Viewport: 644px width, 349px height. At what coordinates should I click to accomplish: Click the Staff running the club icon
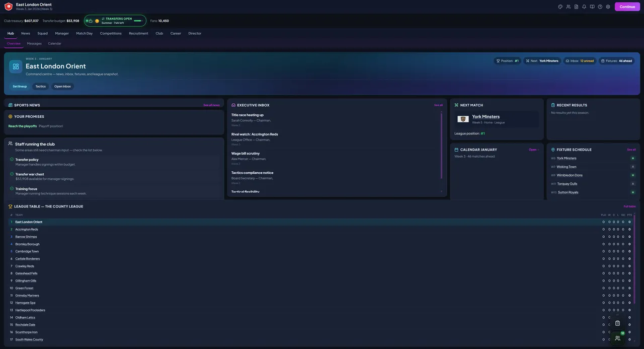[11, 144]
